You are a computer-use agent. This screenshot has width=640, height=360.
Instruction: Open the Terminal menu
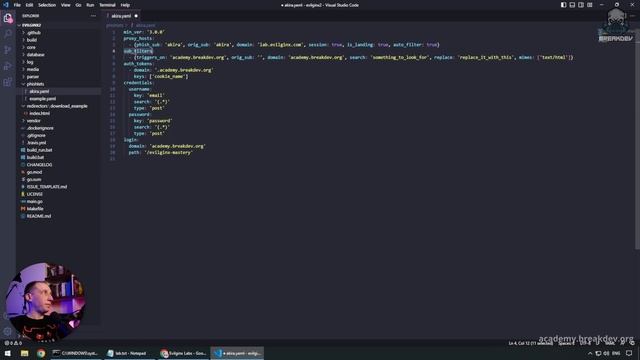click(107, 5)
